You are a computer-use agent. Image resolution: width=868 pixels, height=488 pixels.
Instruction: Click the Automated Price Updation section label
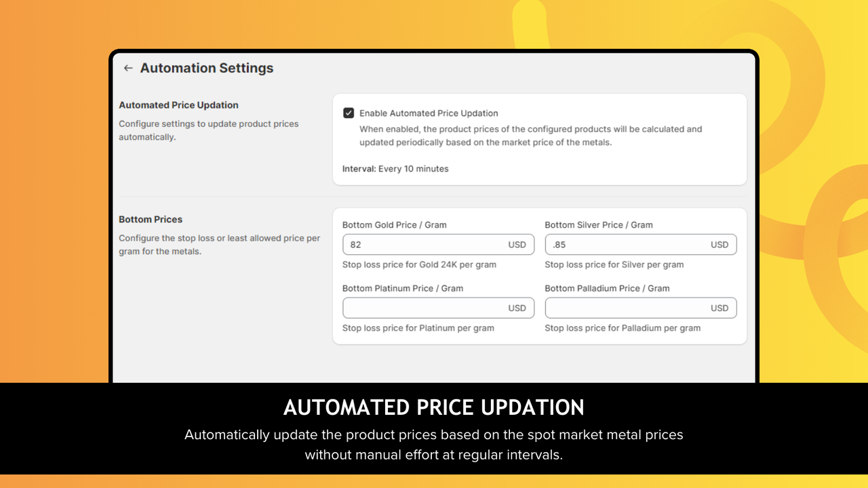pos(178,105)
